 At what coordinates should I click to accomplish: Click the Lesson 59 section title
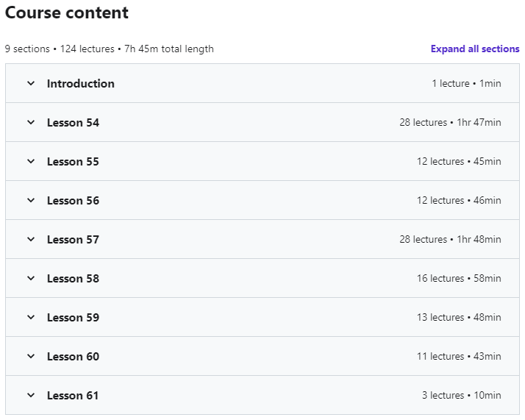coord(73,318)
